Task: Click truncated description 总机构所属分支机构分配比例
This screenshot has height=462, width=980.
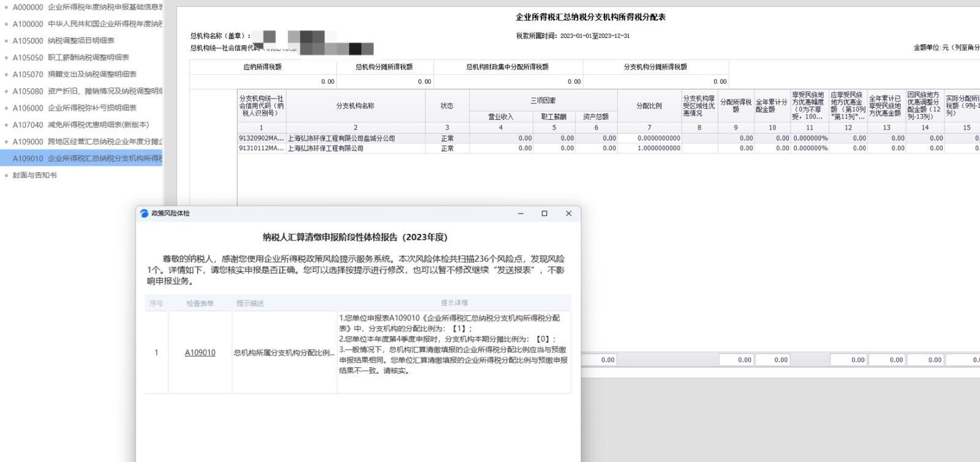Action: click(x=284, y=353)
